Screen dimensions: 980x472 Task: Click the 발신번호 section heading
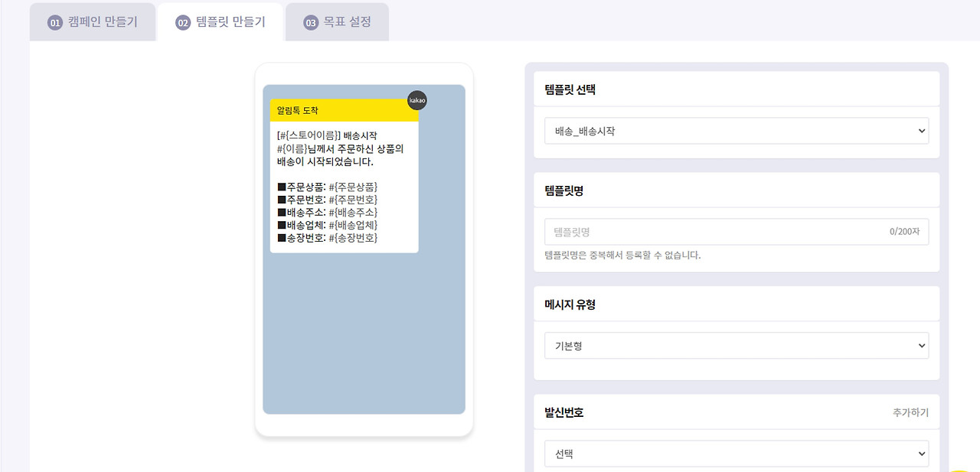(x=563, y=412)
